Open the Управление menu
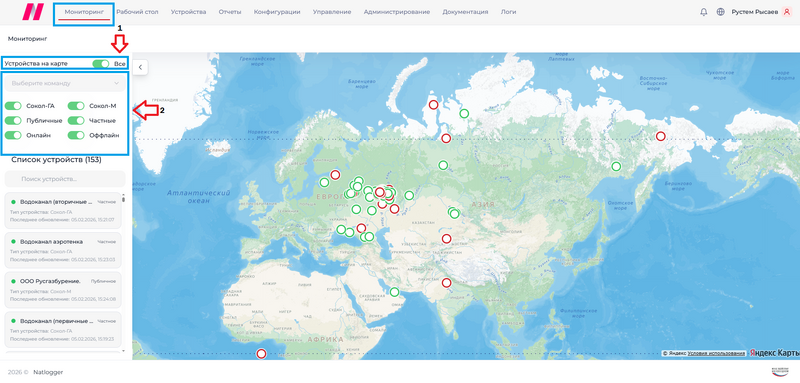This screenshot has height=383, width=800. 332,12
